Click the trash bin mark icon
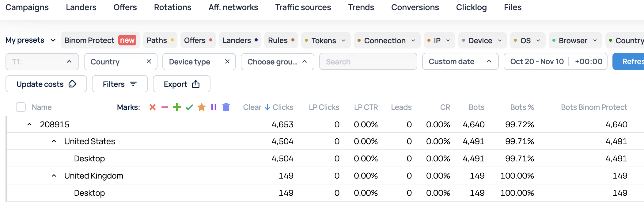Screen dimensions: 644x216 226,107
